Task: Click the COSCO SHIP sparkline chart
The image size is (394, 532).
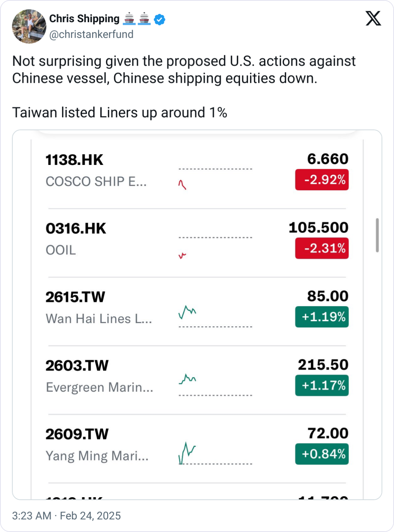Action: coord(182,185)
